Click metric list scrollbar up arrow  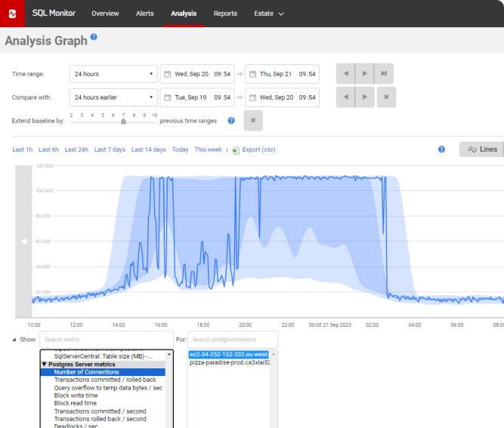click(x=169, y=354)
